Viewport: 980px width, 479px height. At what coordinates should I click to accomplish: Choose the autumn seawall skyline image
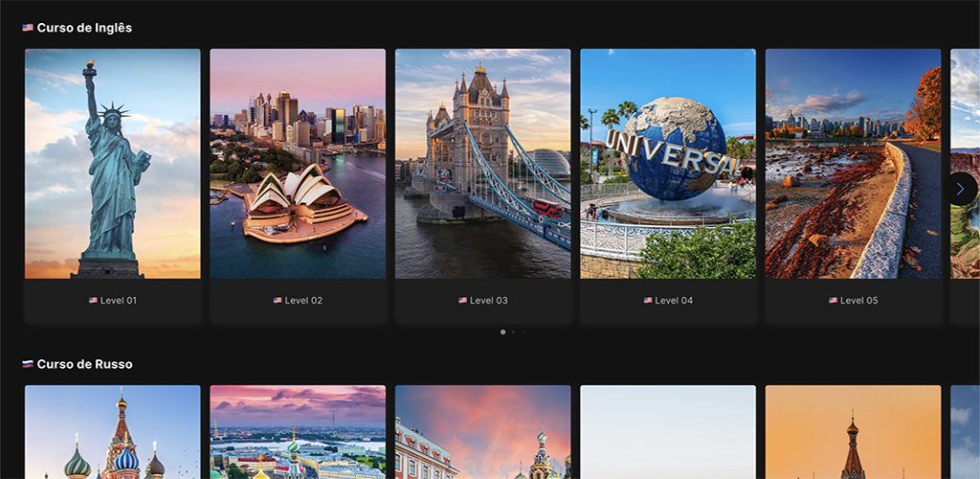pyautogui.click(x=853, y=164)
